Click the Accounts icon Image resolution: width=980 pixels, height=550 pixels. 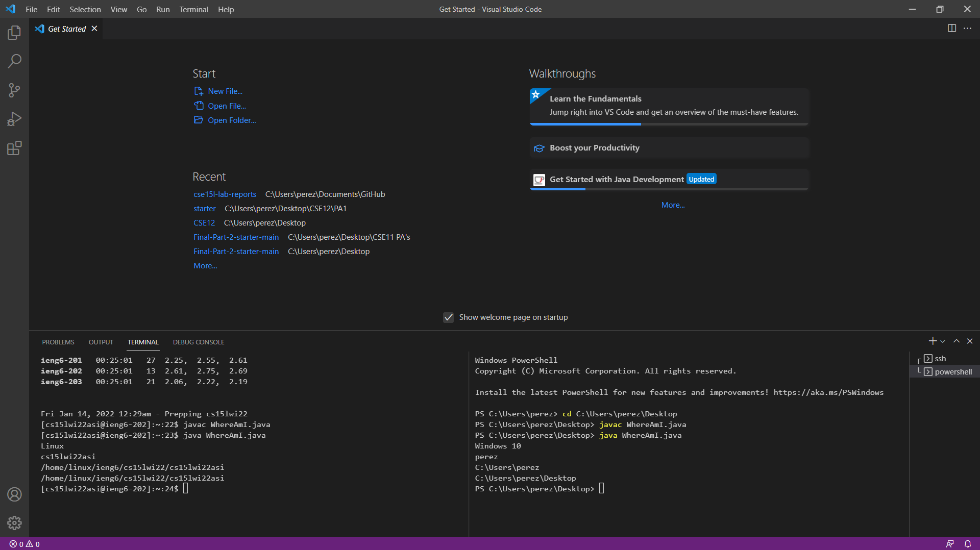coord(14,494)
